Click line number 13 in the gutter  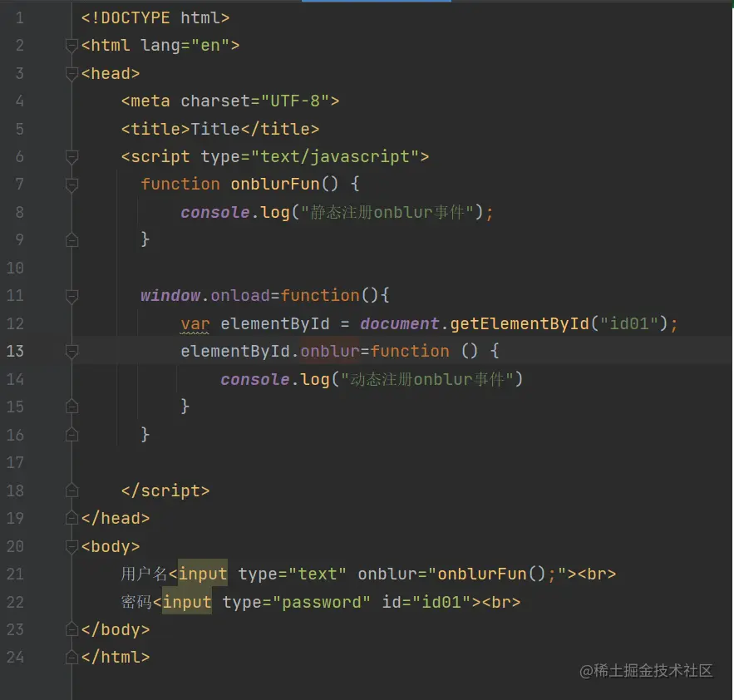15,351
